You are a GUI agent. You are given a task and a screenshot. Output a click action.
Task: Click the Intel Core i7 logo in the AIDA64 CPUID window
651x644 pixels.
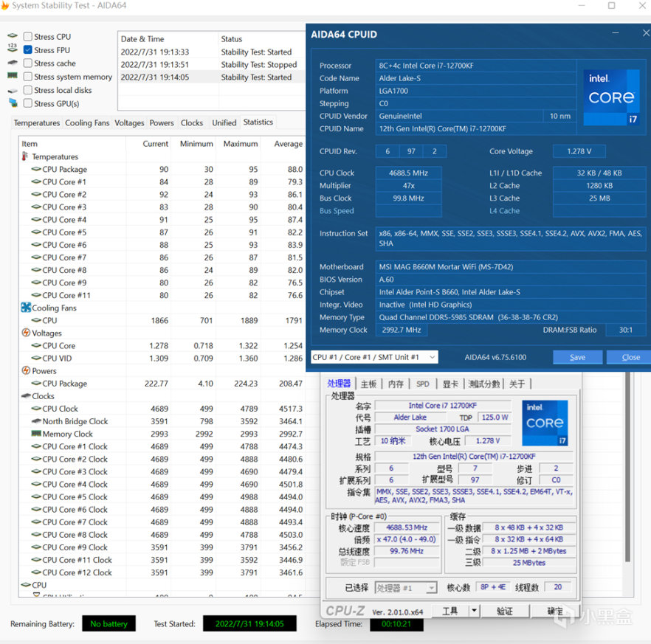(610, 97)
